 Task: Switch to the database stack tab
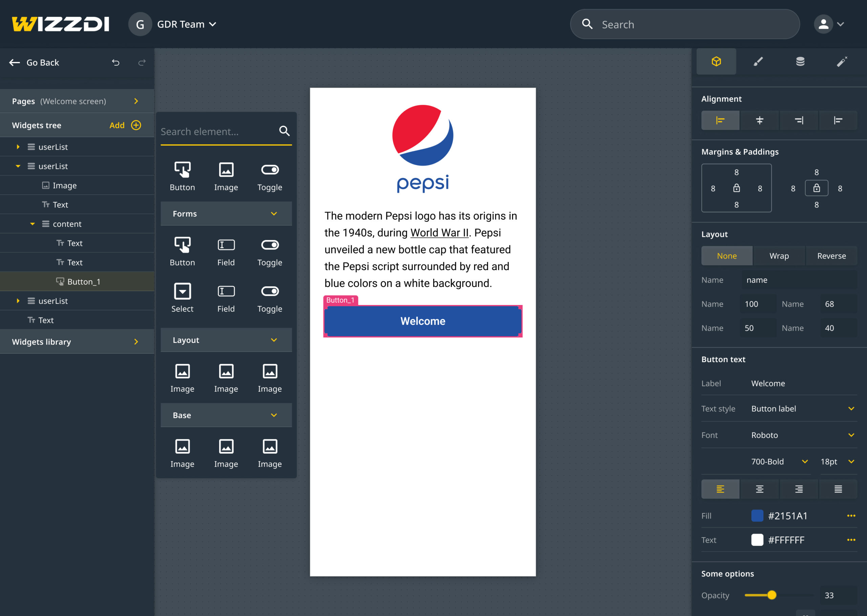click(x=800, y=62)
